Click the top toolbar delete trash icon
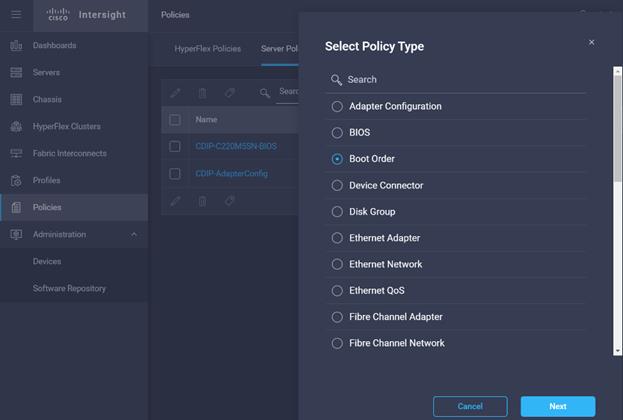The width and height of the screenshot is (623, 420). point(202,93)
